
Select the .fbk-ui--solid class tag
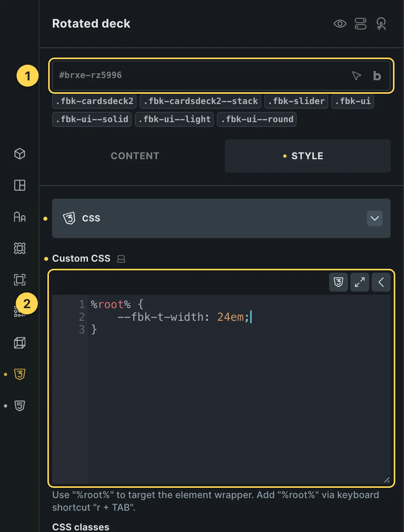[x=92, y=119]
